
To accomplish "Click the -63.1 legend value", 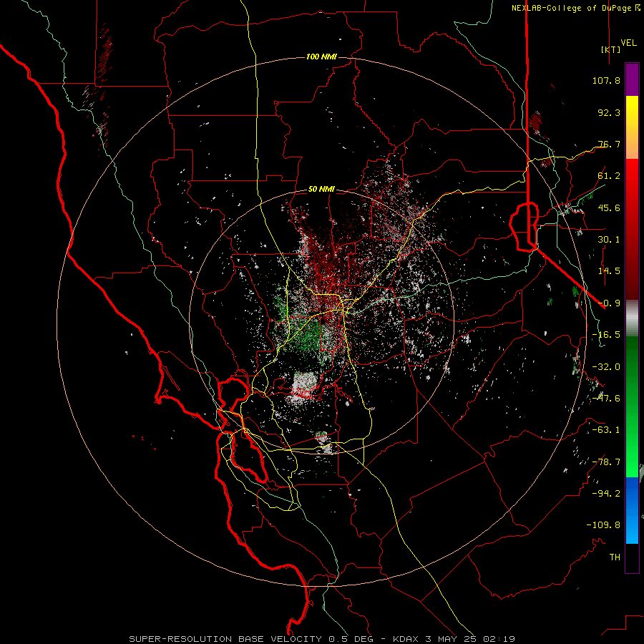I will [x=606, y=430].
